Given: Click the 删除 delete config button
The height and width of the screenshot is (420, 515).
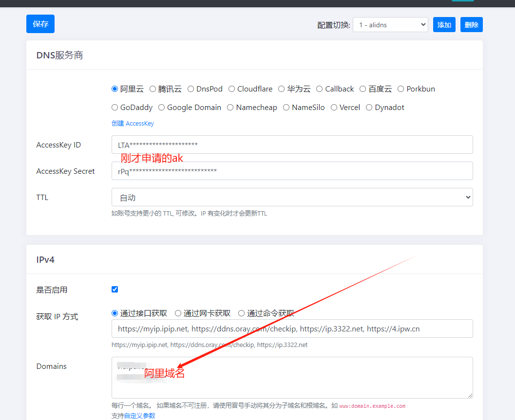Looking at the screenshot, I should coord(471,25).
